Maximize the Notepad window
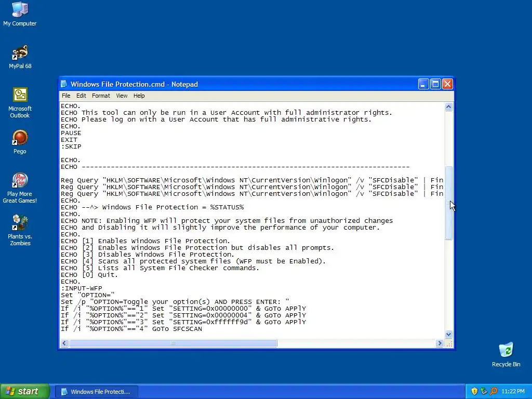532x399 pixels. [x=435, y=84]
